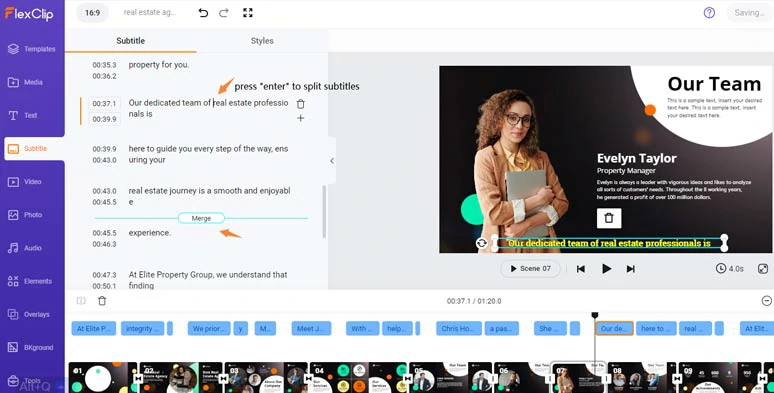The width and height of the screenshot is (774, 393).
Task: Open the Templates sidebar panel
Action: [32, 49]
